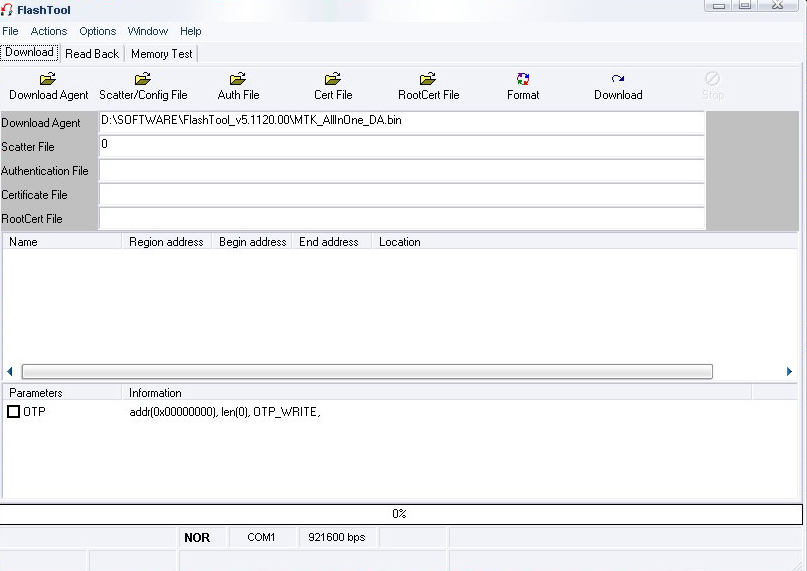This screenshot has width=807, height=571.
Task: Click the horizontal scrollbar right arrow
Action: point(790,371)
